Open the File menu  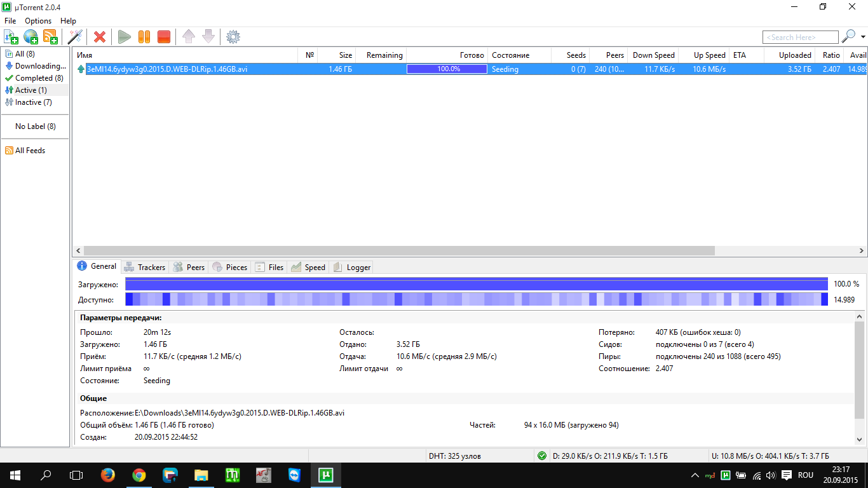click(x=10, y=21)
